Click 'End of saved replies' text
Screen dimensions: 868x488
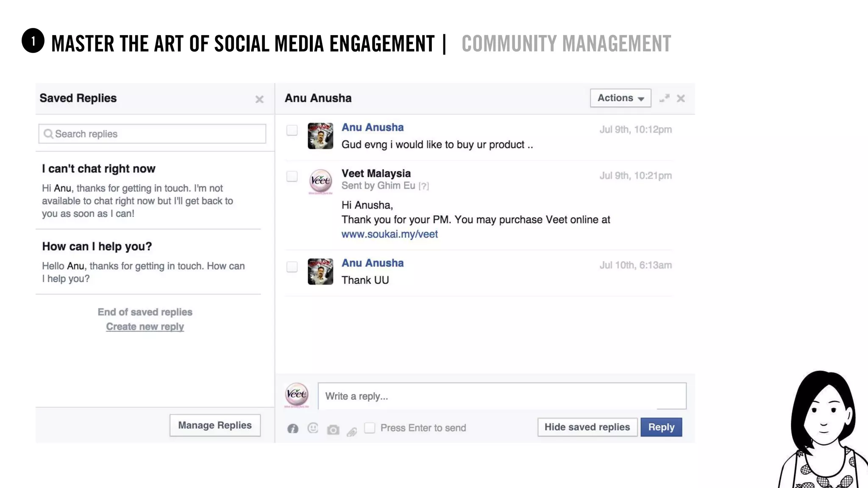click(x=145, y=312)
